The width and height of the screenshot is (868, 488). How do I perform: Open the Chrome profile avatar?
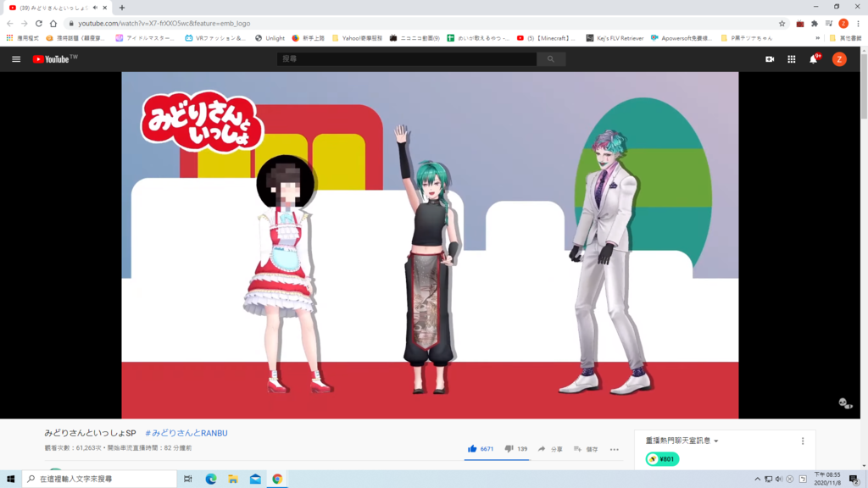pos(843,23)
